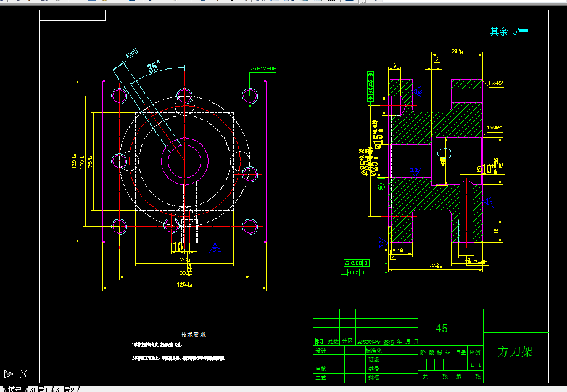567x392 pixels.
Task: Select the 0.08 B flatness tolerance frame
Action: (357, 263)
